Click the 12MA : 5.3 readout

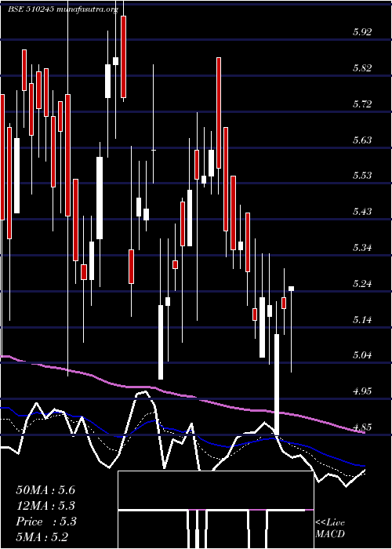[45, 506]
